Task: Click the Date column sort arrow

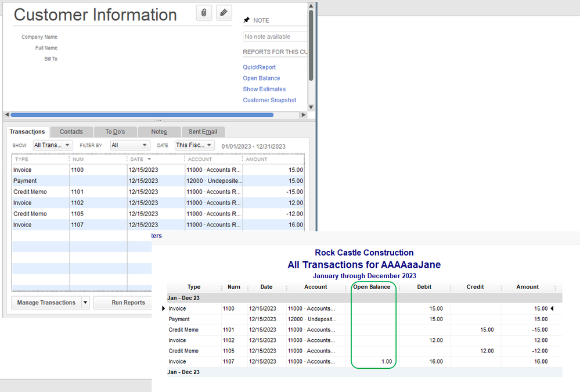Action: 149,159
